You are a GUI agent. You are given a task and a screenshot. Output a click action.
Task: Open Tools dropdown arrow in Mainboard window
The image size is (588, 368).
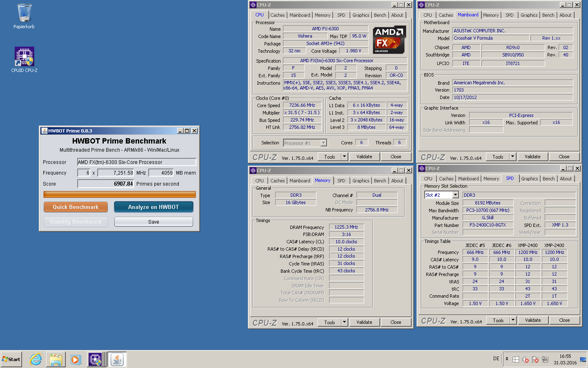[x=512, y=157]
